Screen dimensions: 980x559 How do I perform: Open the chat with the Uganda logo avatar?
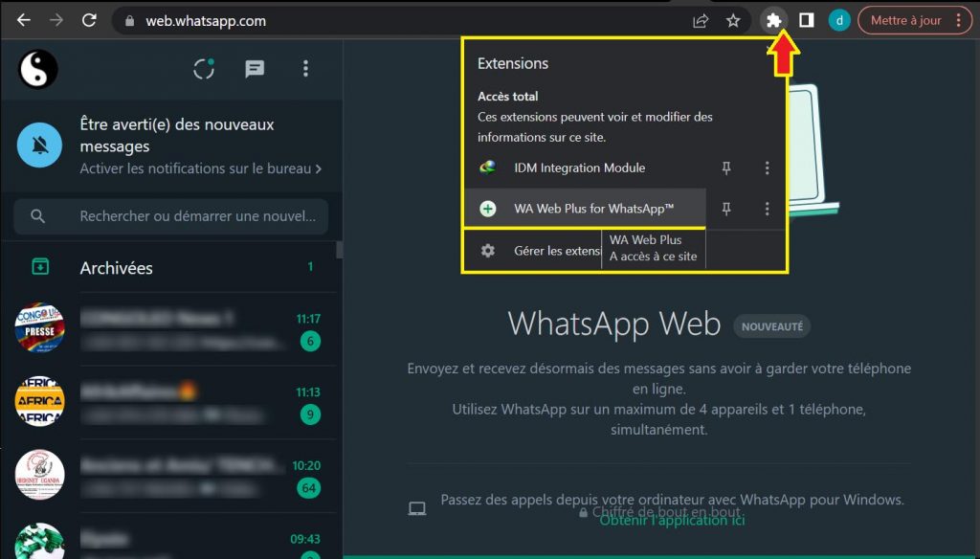(x=39, y=475)
